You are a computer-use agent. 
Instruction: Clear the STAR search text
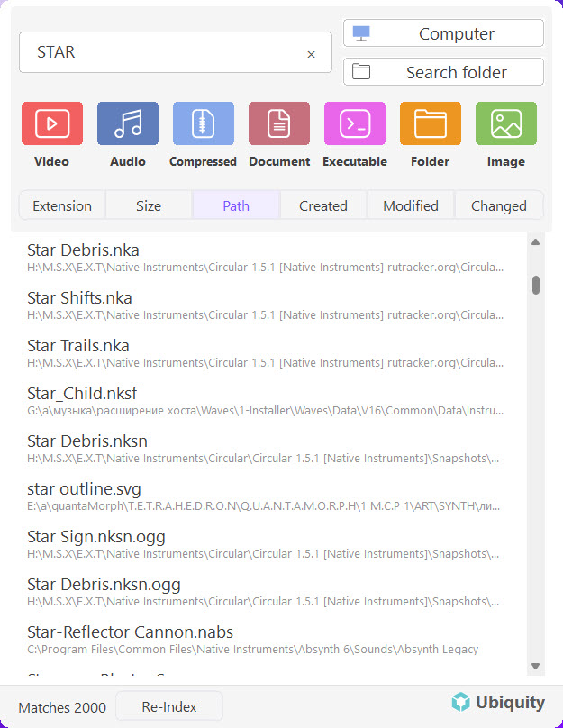(x=311, y=54)
